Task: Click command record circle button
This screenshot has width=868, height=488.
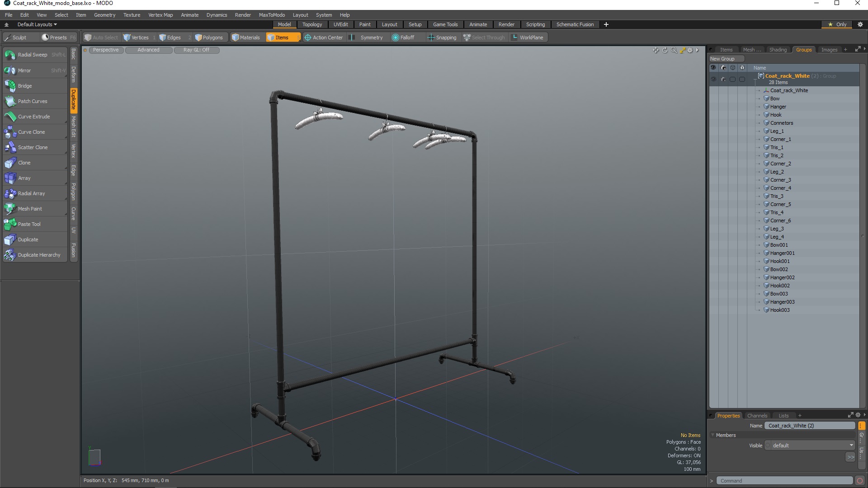Action: coord(860,481)
